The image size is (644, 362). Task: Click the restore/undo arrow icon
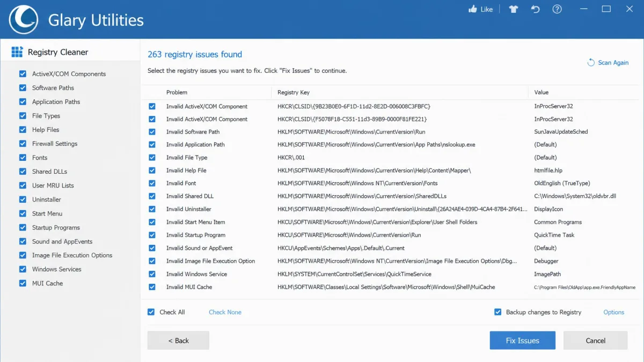tap(535, 9)
